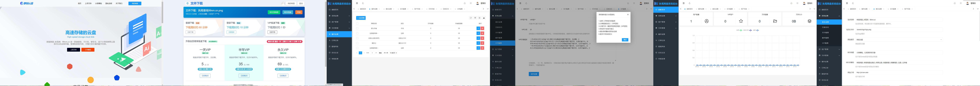980x86 pixels.
Task: Click 立即购买 under 一天VIP plan
Action: pyautogui.click(x=205, y=76)
